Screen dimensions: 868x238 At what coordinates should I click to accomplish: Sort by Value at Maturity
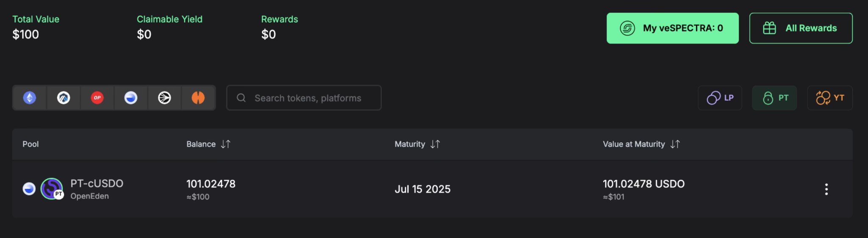(x=675, y=144)
